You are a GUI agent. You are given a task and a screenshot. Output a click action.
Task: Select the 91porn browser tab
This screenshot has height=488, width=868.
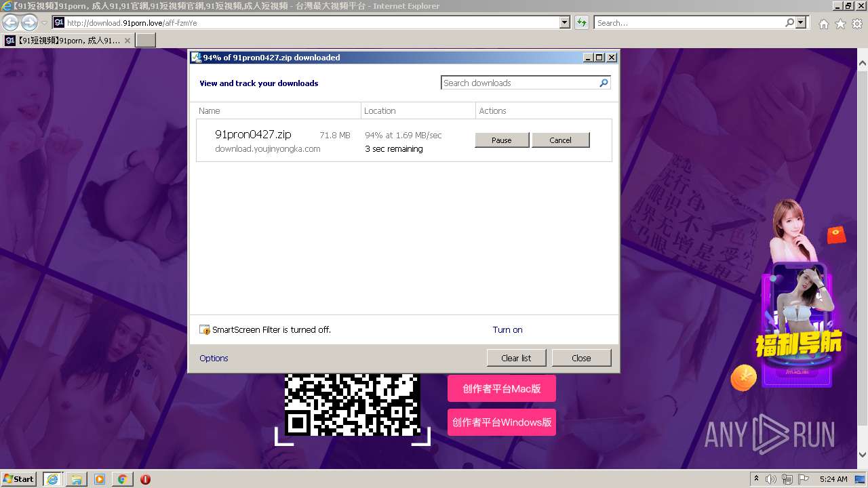click(68, 40)
